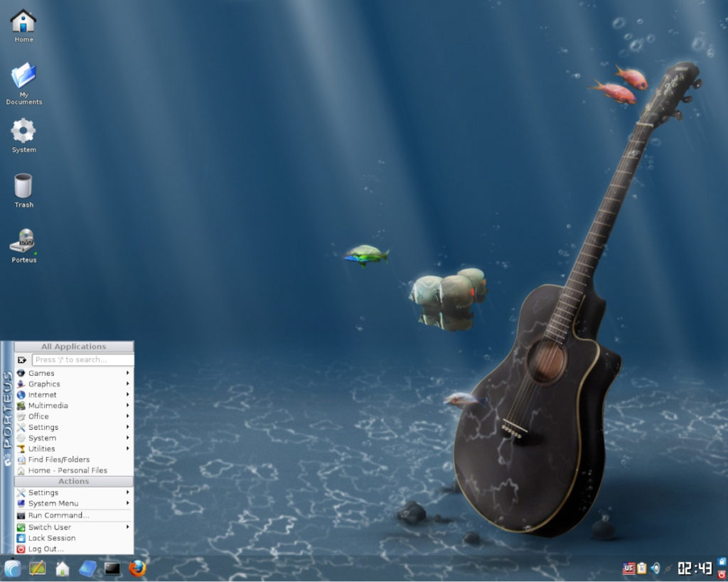Open Klipper clipboard tool in the system tray

tap(641, 568)
